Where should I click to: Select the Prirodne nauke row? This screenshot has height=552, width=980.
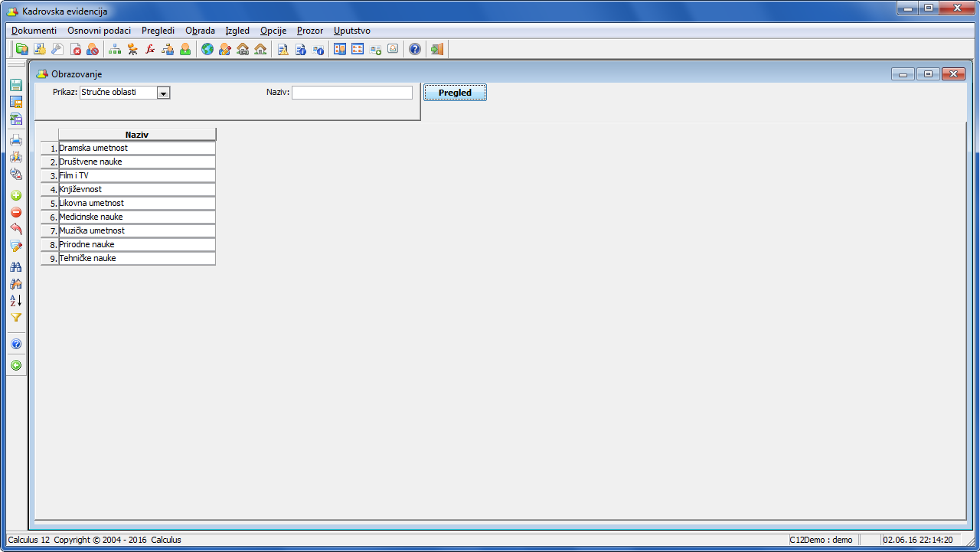(x=137, y=244)
